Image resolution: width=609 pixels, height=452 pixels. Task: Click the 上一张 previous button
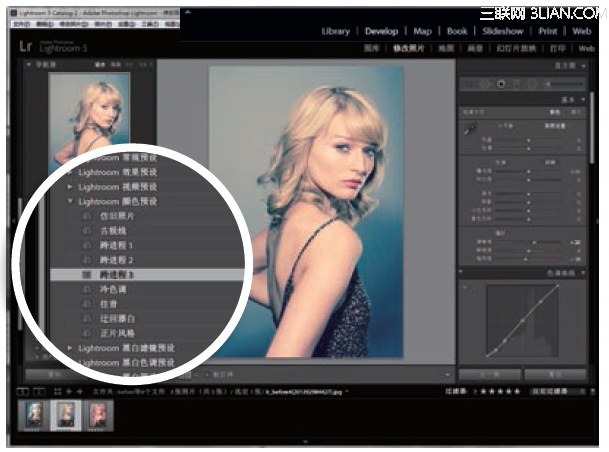(x=489, y=374)
